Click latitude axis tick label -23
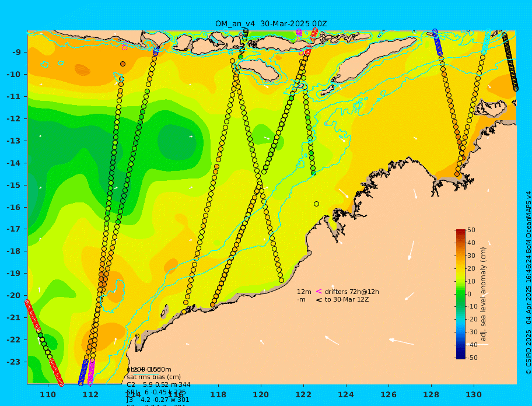This screenshot has width=532, height=406. tap(13, 362)
